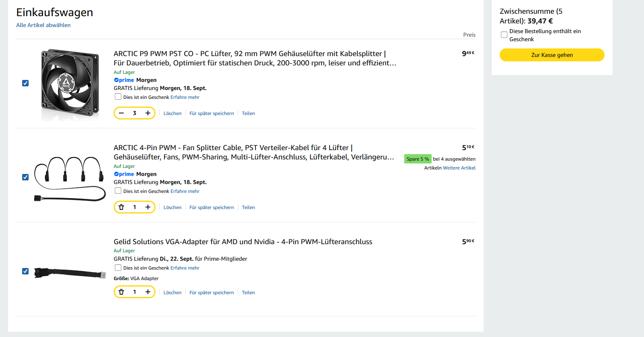Screen dimensions: 644x337
Task: Increase quantity of Gelid VGA-Adapter
Action: coord(148,292)
